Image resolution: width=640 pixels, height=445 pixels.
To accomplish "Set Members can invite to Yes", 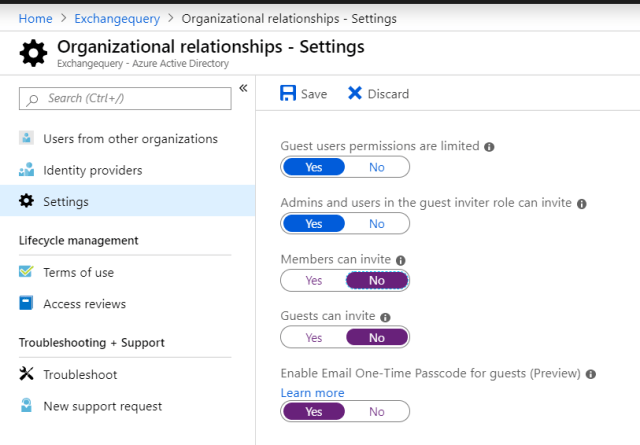I will pos(314,281).
